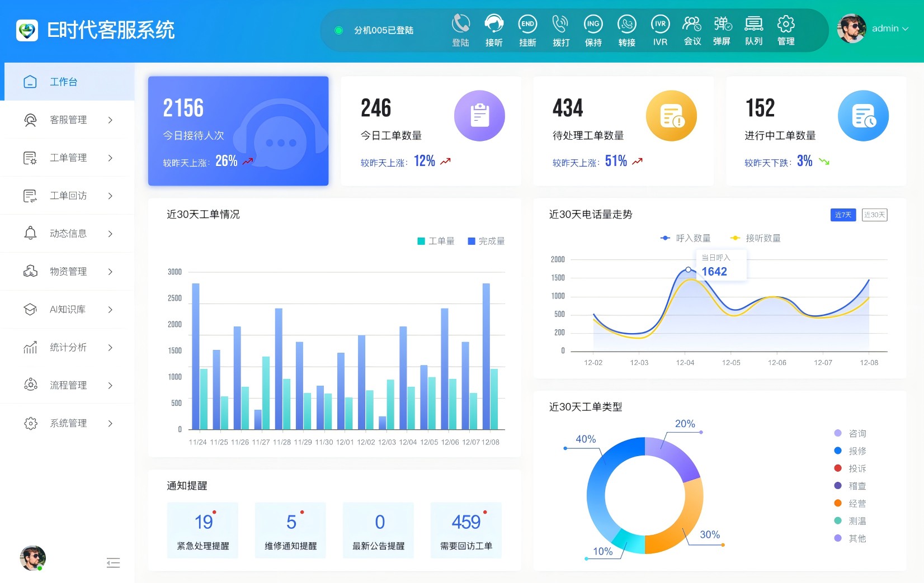This screenshot has height=583, width=924.
Task: Click the 接听 answer call icon
Action: (494, 23)
